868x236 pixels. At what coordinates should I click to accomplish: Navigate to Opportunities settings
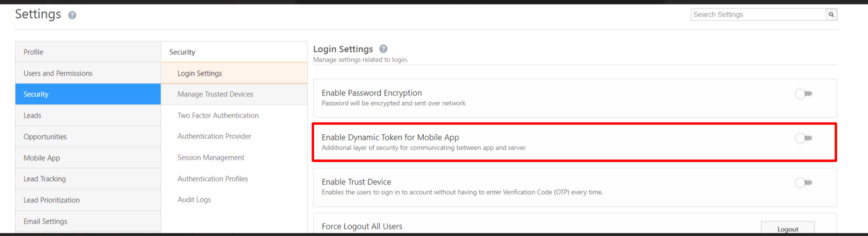pos(45,137)
